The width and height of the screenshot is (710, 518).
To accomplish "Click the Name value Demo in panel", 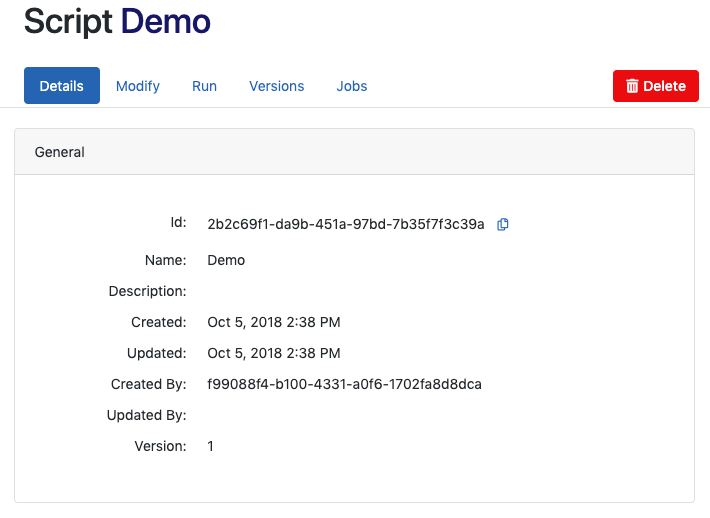I will [226, 260].
